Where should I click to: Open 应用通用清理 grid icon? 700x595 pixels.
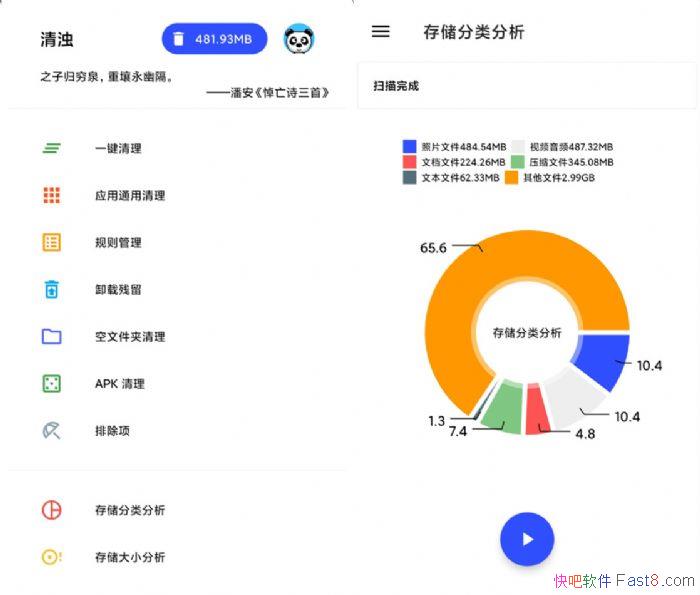point(52,195)
